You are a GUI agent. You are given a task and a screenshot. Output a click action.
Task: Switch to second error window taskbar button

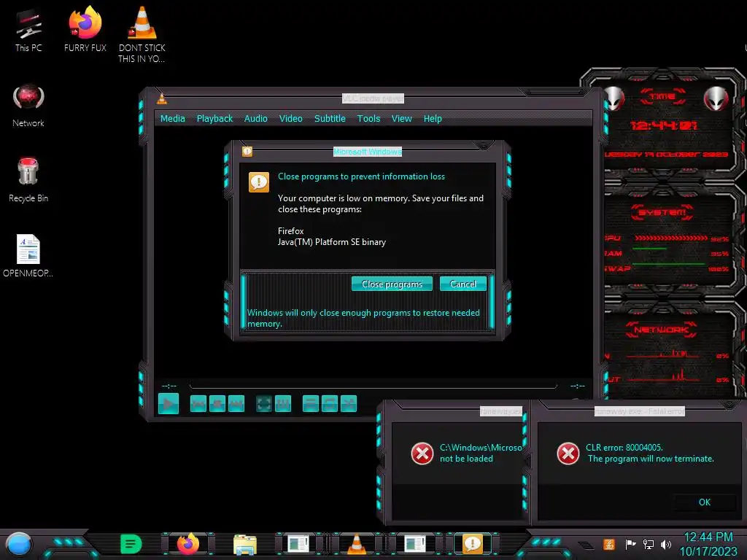415,544
